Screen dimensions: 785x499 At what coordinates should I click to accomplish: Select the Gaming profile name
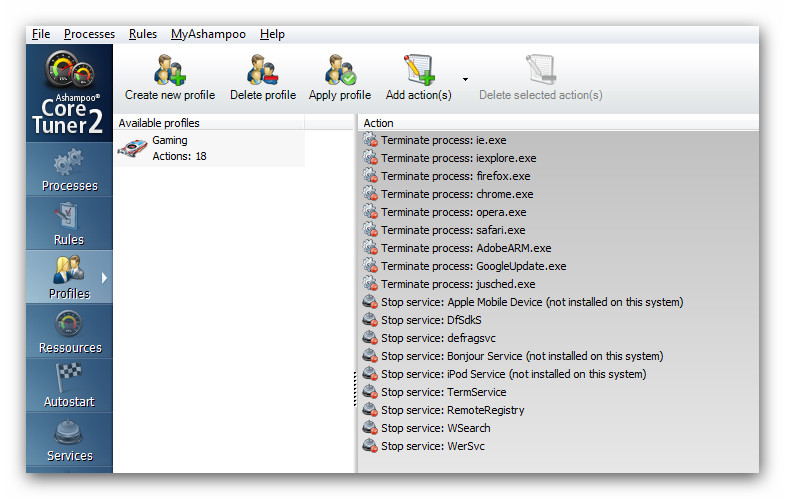[170, 140]
